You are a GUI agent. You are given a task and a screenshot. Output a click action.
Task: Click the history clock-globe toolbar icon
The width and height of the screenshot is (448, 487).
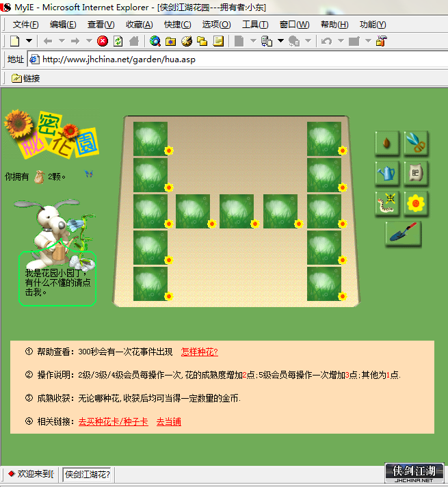[187, 41]
